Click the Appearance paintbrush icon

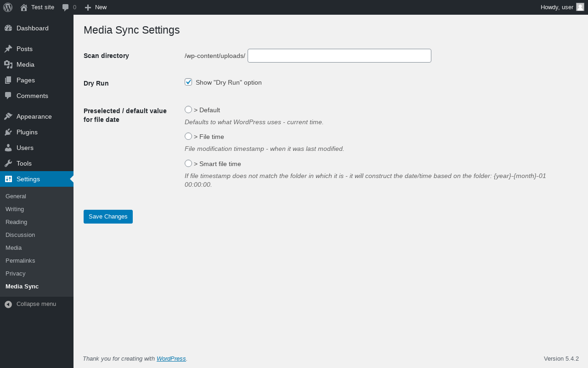coord(8,116)
